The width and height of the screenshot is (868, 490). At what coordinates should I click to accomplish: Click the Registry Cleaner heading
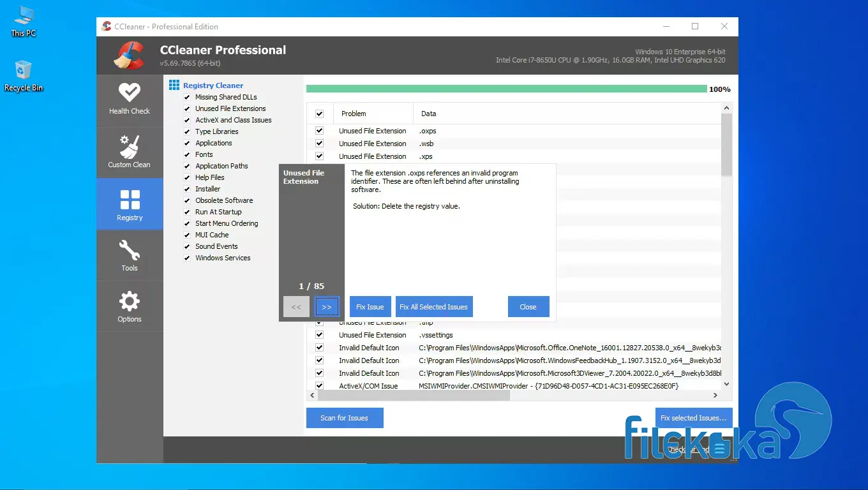click(x=213, y=85)
